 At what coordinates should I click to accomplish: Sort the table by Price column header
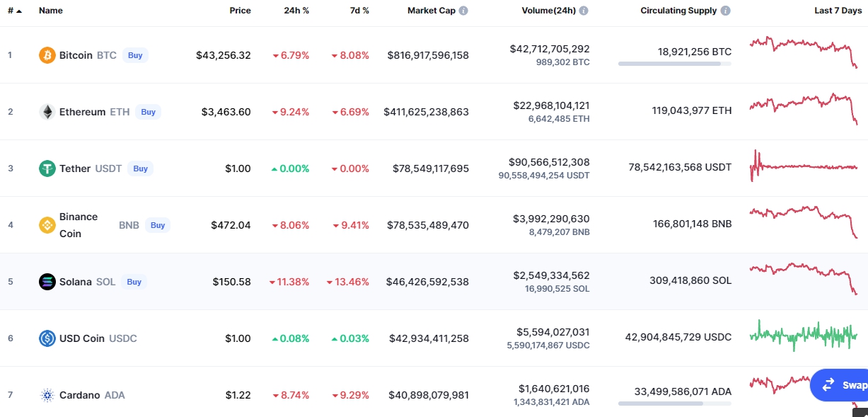[x=240, y=11]
